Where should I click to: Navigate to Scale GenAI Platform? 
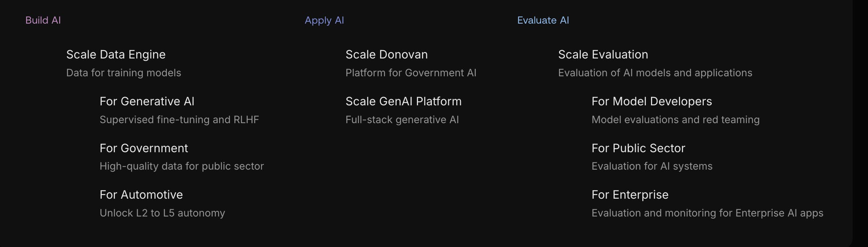[x=403, y=101]
